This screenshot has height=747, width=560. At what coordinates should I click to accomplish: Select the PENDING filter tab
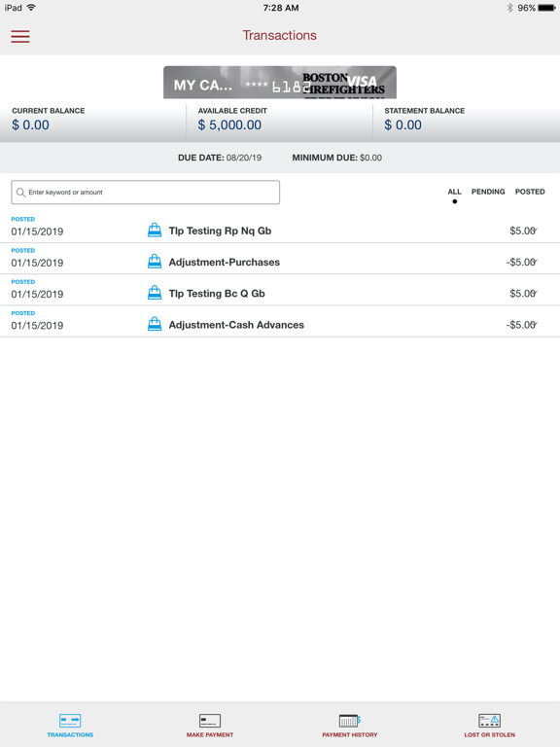coord(488,192)
